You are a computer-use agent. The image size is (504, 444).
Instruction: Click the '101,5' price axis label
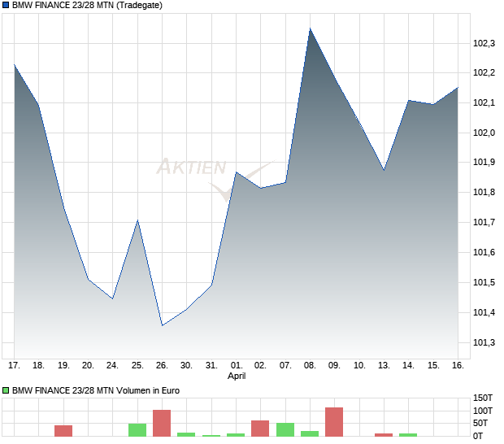[484, 282]
